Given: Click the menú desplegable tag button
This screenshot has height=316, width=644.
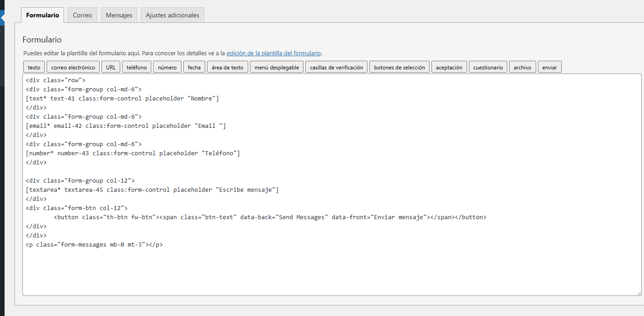Looking at the screenshot, I should [x=277, y=67].
